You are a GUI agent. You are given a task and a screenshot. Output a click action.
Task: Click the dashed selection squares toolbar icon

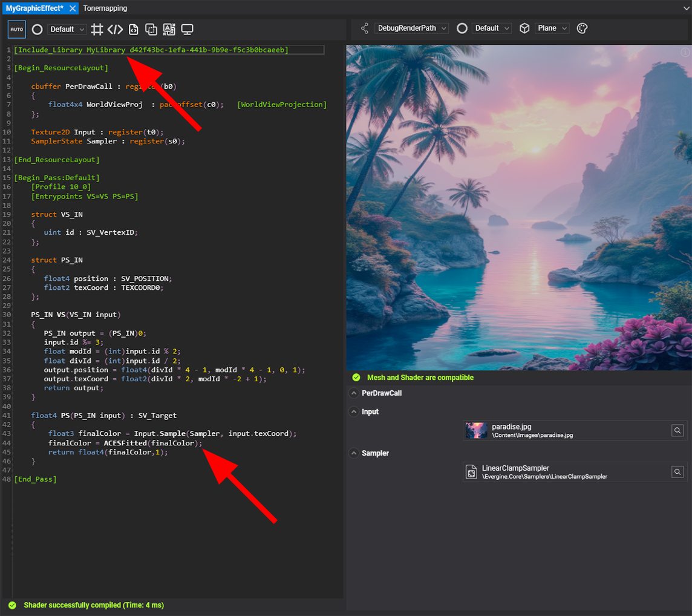151,29
